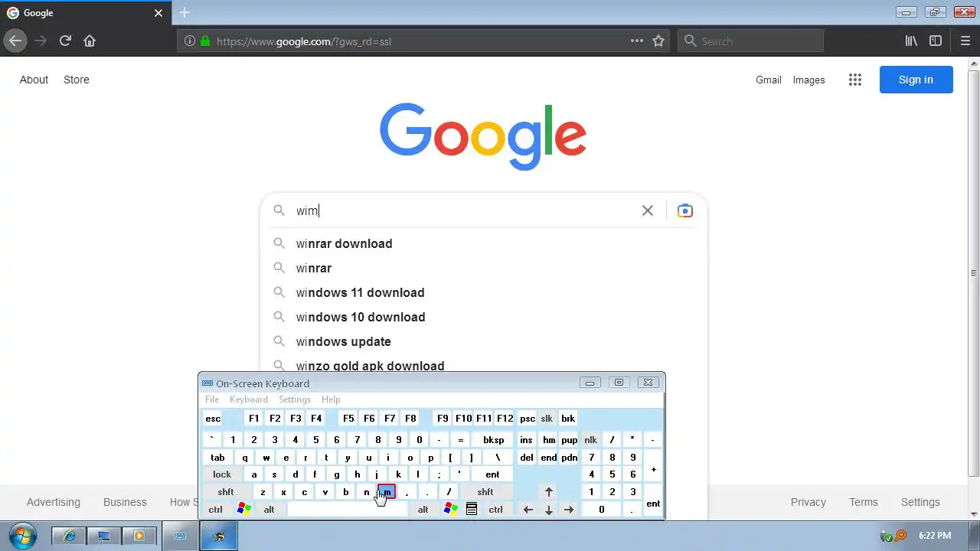980x551 pixels.
Task: Click the address bar URL
Action: pyautogui.click(x=304, y=41)
